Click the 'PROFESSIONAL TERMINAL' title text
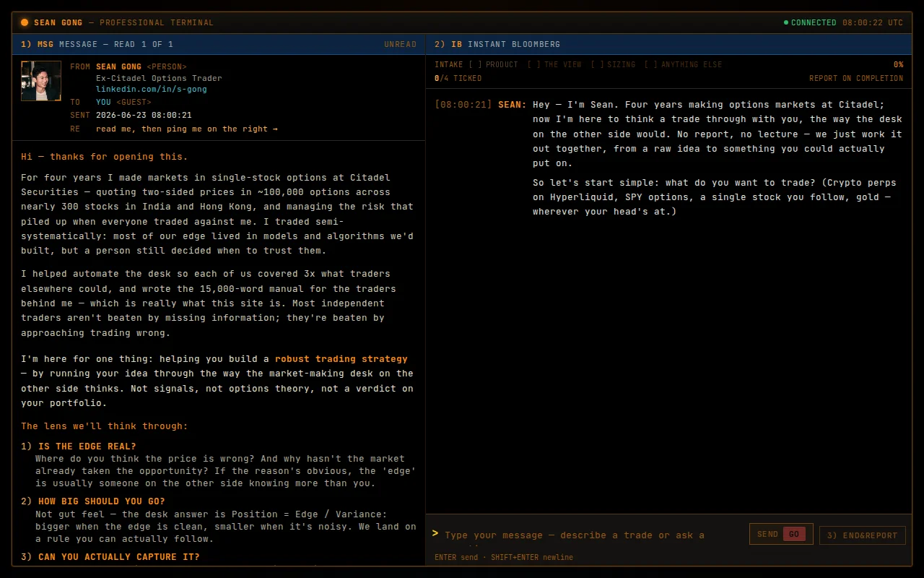The image size is (924, 578). [157, 22]
